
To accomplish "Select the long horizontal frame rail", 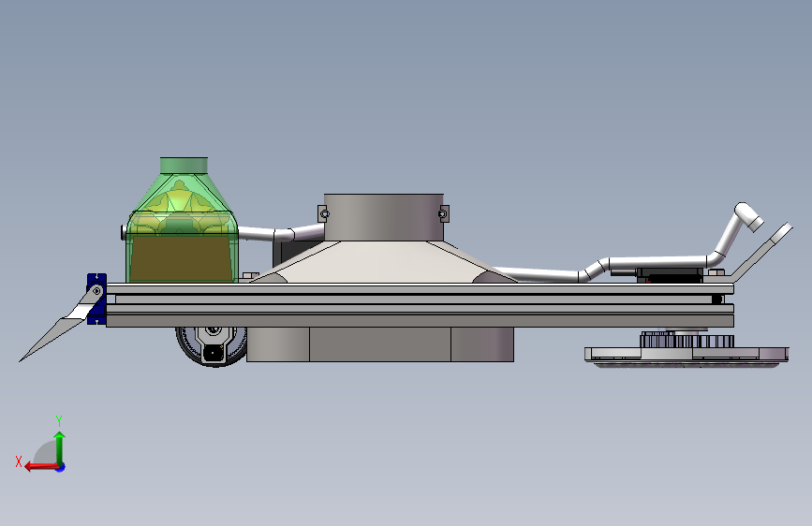I will pyautogui.click(x=420, y=305).
